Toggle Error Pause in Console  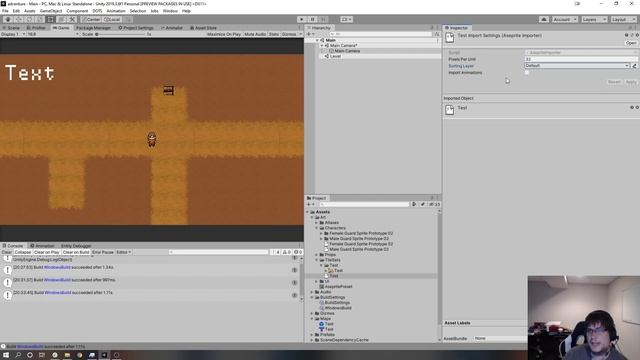(x=103, y=252)
